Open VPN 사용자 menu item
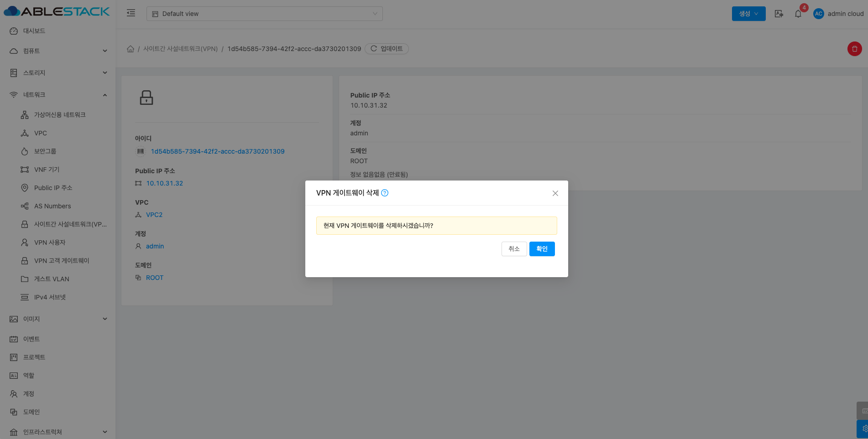 (x=58, y=243)
